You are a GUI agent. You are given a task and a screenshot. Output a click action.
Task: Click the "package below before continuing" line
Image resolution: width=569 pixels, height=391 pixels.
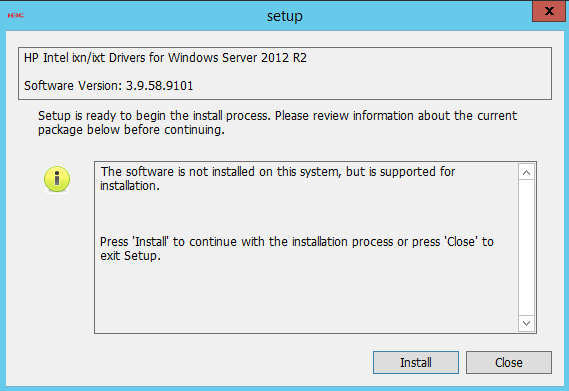[131, 130]
